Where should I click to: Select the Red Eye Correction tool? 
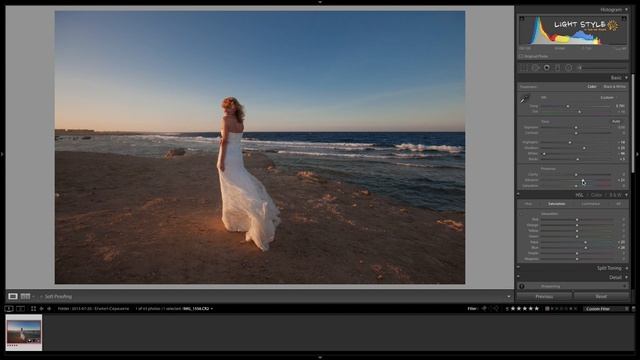tap(547, 68)
